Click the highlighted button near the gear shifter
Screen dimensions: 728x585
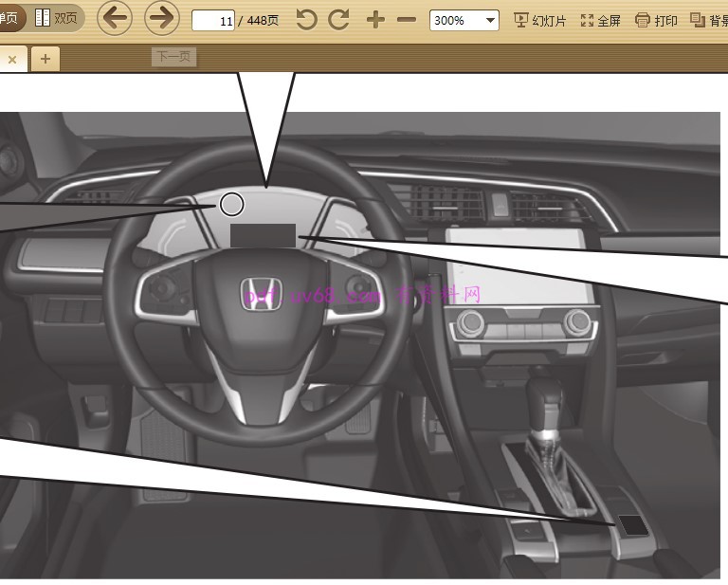630,523
